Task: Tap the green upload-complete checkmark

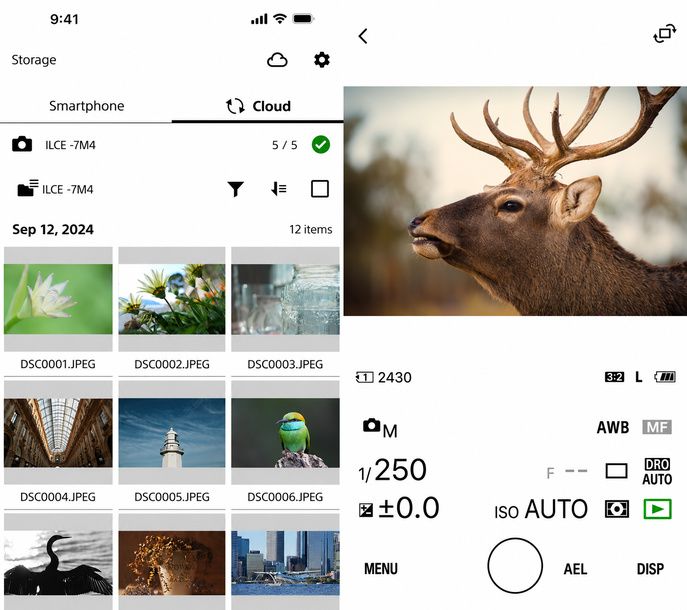Action: [321, 145]
